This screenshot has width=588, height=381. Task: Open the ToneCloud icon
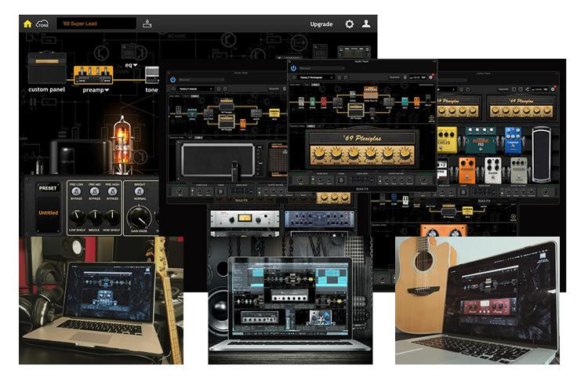pos(42,24)
